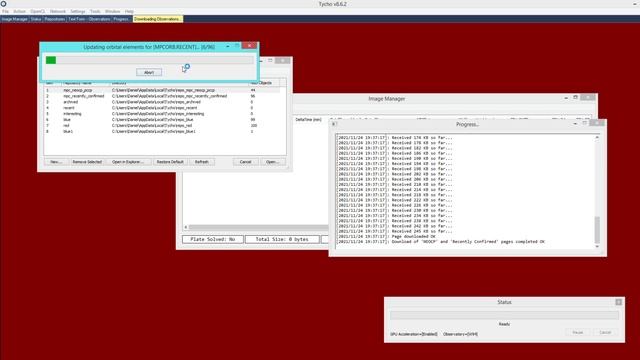Screen dimensions: 640x360
Task: Switch to the Repositories window tab
Action: (x=55, y=19)
